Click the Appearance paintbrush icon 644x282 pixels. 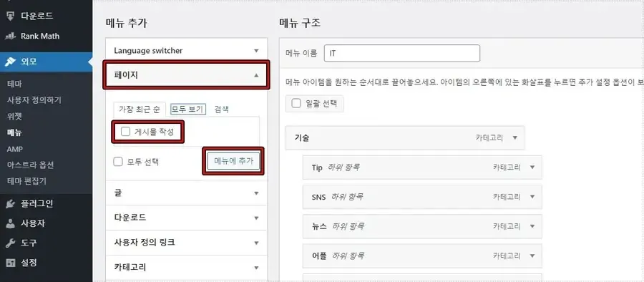10,62
